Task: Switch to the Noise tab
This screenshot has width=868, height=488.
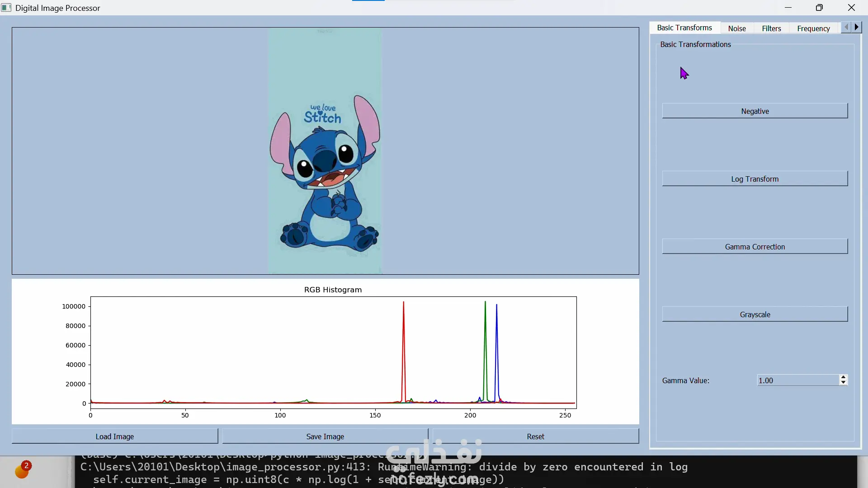Action: [x=736, y=28]
